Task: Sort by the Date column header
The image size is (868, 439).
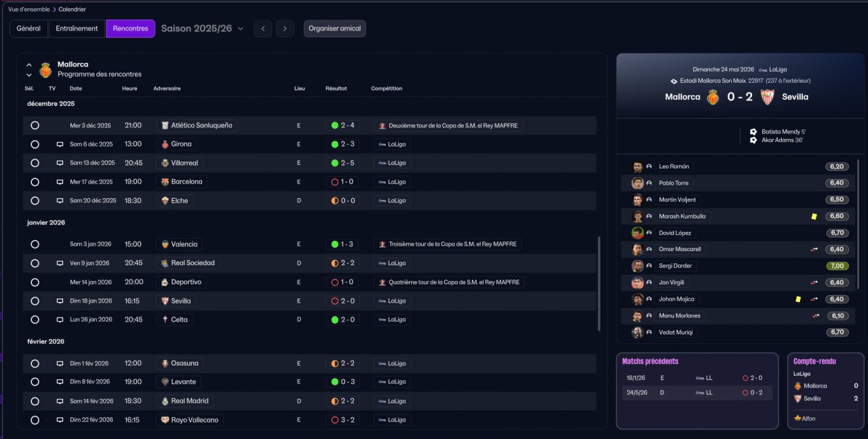Action: 76,89
